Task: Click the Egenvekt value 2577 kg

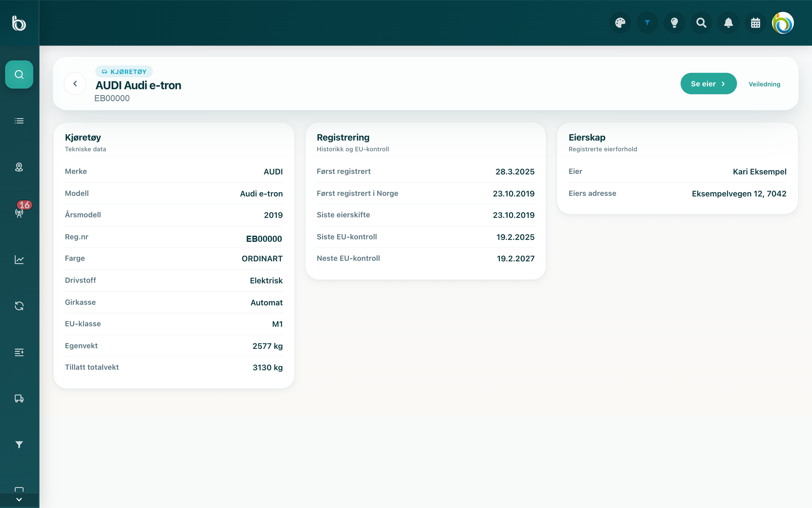Action: click(x=268, y=346)
